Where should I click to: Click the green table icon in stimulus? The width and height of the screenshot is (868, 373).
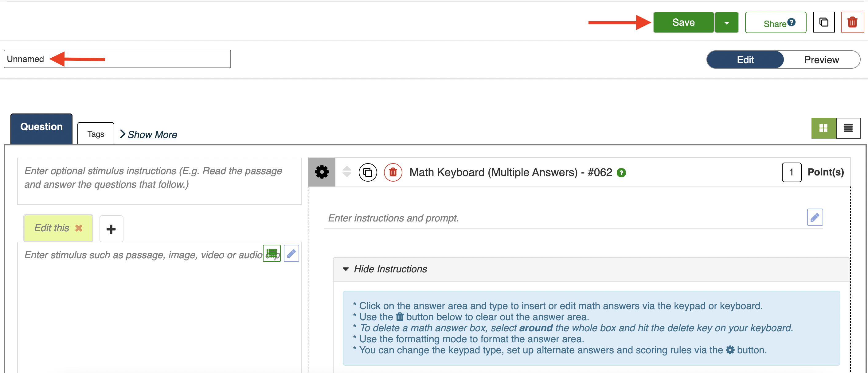(x=272, y=253)
